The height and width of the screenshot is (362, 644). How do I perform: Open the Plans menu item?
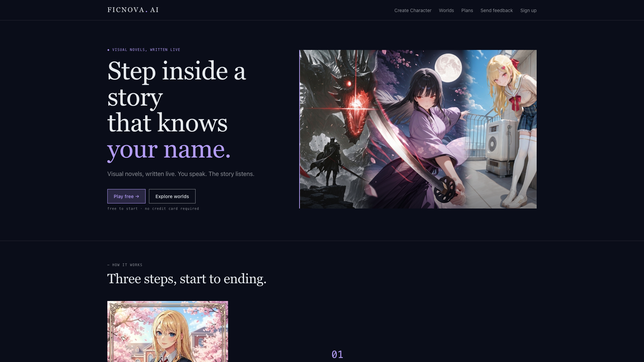tap(467, 10)
